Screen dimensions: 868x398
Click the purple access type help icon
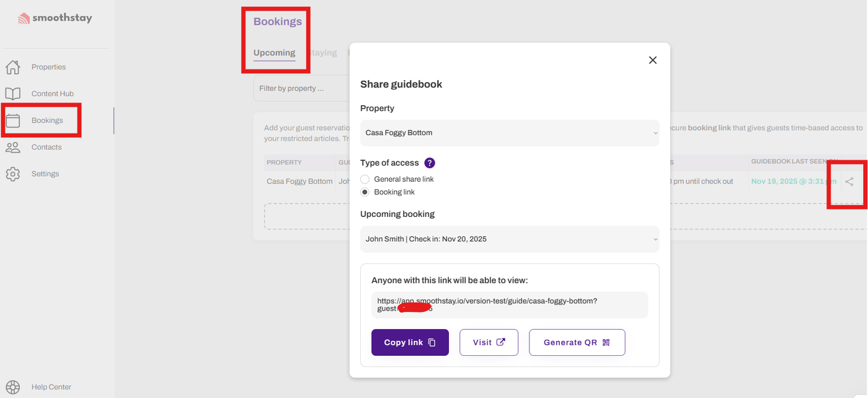[x=430, y=163]
